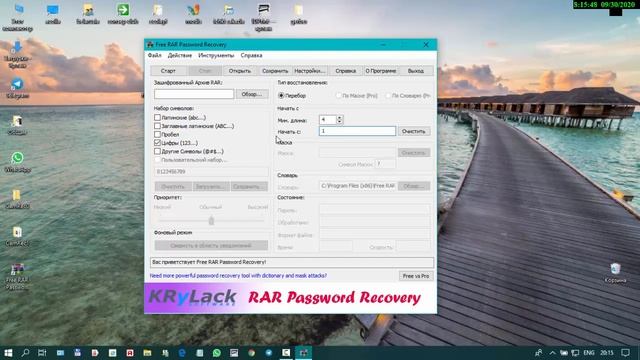The height and width of the screenshot is (360, 640).
Task: Open taskbar Search magnifier
Action: click(25, 353)
